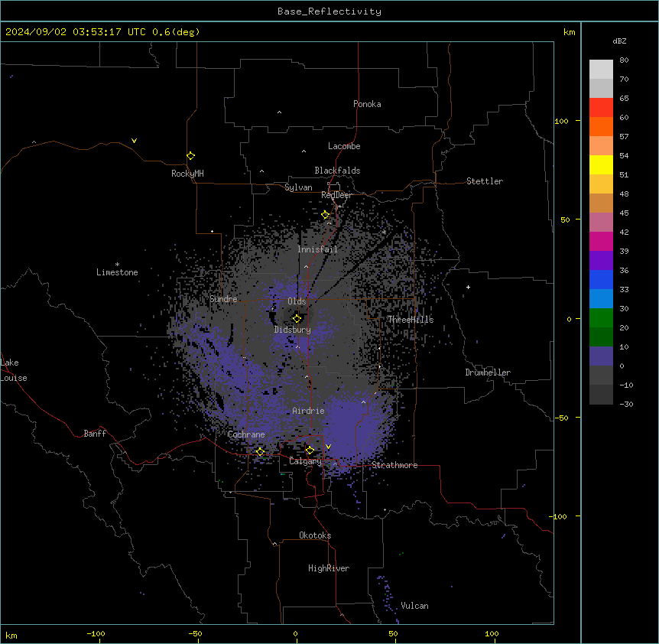Click the RedDeer city label
This screenshot has height=644, width=659.
336,195
